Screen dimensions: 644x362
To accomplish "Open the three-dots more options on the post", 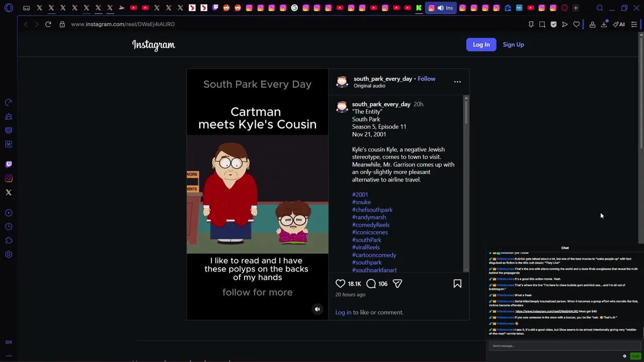I will point(457,81).
